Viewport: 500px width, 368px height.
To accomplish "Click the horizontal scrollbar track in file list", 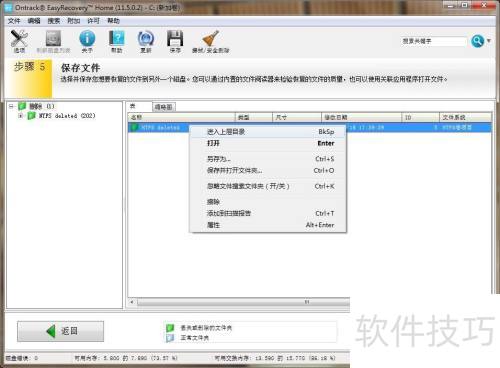I will (x=243, y=302).
